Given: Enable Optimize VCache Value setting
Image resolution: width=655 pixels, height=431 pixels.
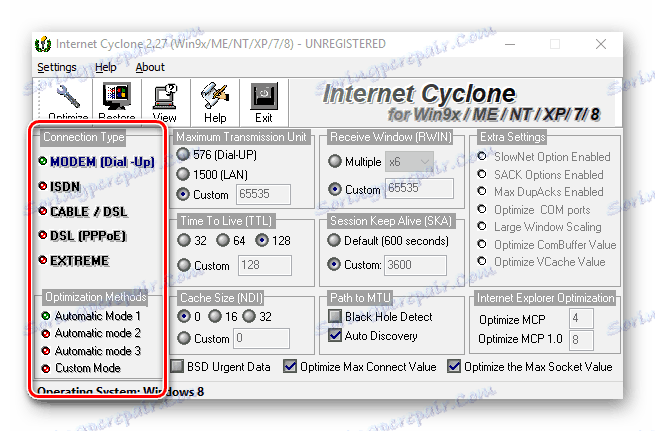Looking at the screenshot, I should pos(482,261).
